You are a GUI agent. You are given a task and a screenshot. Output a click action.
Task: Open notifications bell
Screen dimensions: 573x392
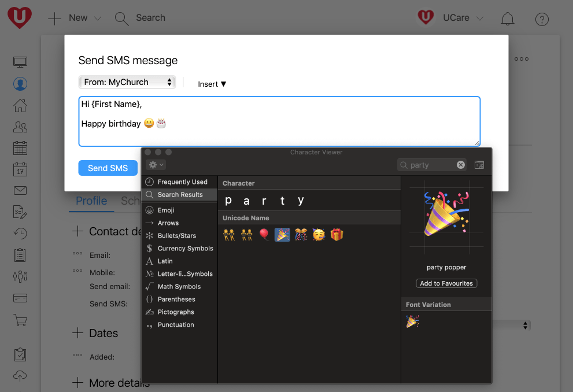(x=508, y=19)
